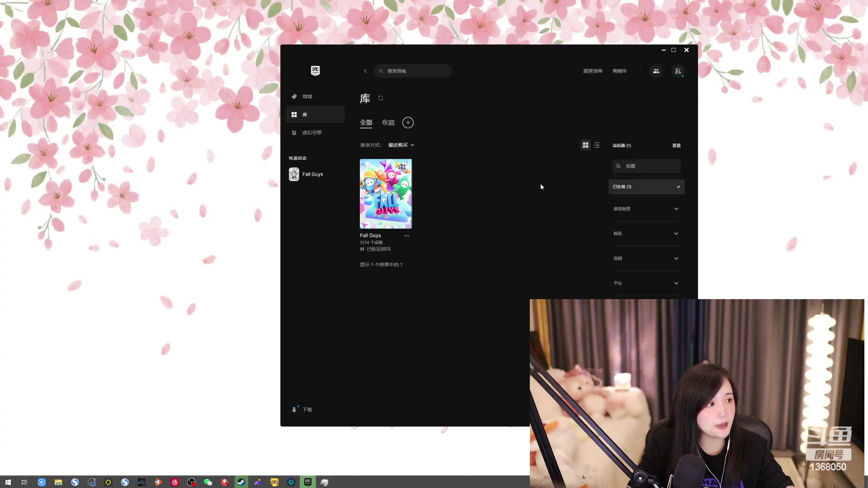Image resolution: width=868 pixels, height=488 pixels.
Task: Open 虚幻引擎 Unreal Engine in the sidebar
Action: (x=315, y=133)
